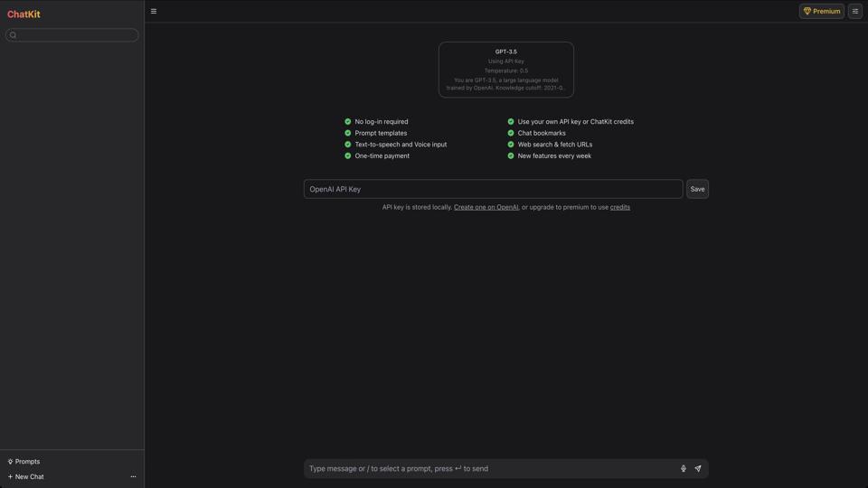Click the checkmark beside 'No log-in required'

pyautogui.click(x=347, y=121)
